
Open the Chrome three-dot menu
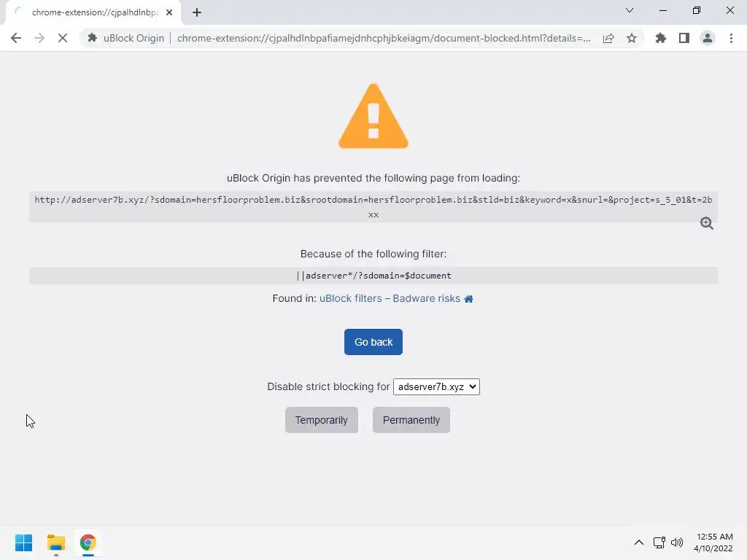[731, 38]
